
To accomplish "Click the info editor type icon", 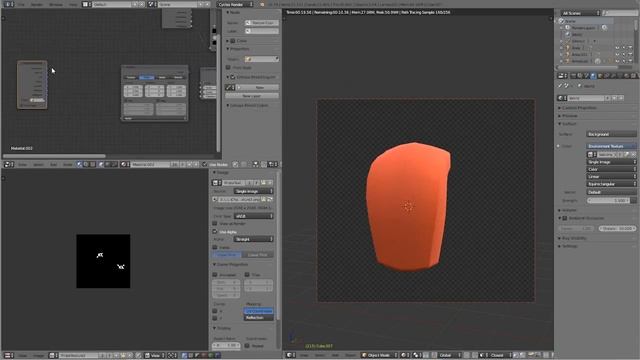I will 8,4.
